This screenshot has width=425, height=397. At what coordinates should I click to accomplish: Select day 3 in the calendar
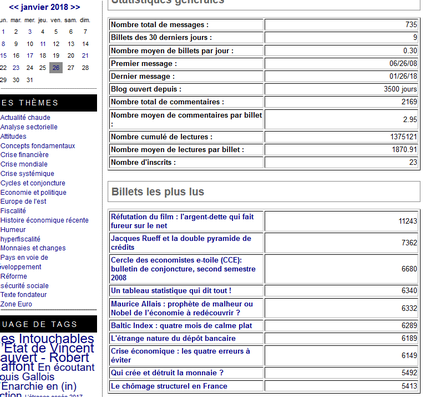pos(30,32)
